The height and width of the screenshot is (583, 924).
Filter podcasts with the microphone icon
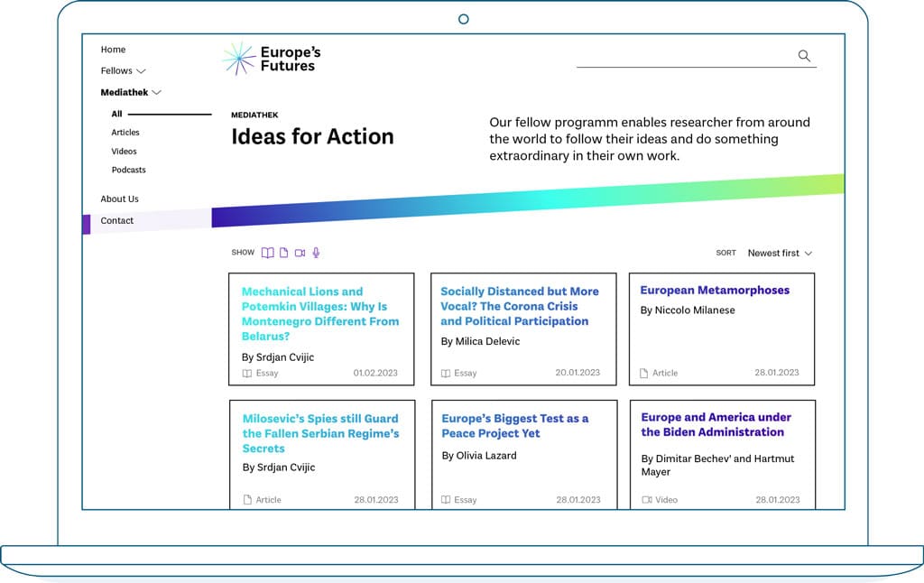click(x=315, y=253)
